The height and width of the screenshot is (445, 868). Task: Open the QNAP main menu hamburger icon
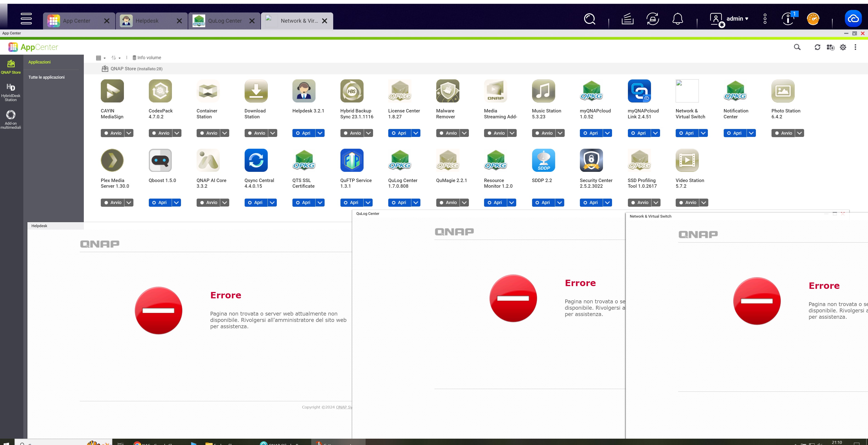point(26,19)
